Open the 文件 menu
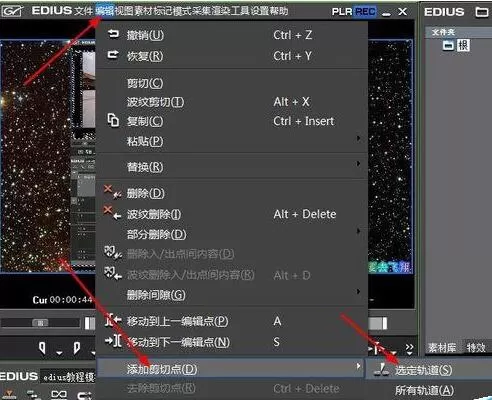Screen dimensions: 492x400 pos(83,11)
